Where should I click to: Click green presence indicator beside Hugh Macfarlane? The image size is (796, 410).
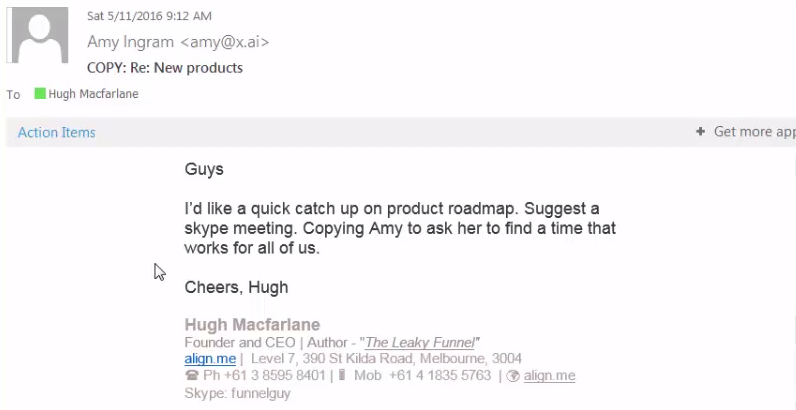tap(40, 94)
